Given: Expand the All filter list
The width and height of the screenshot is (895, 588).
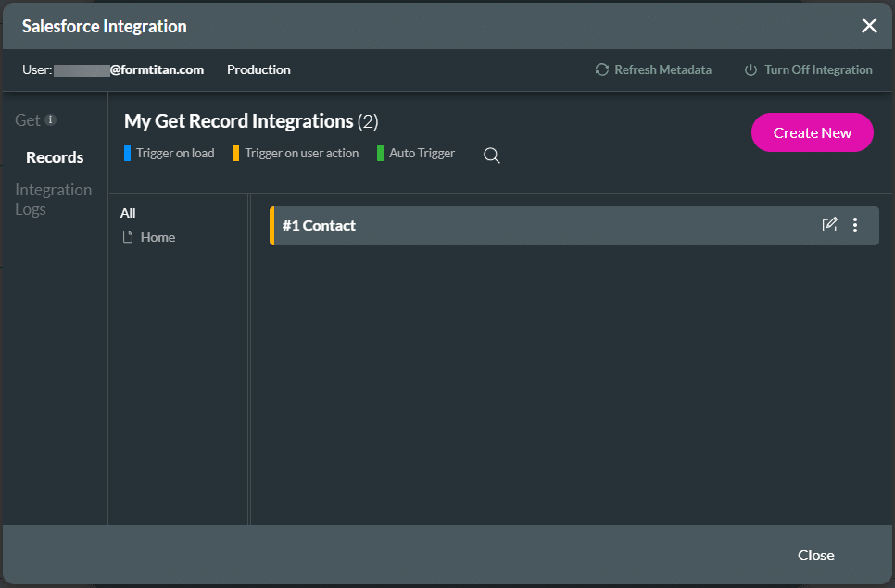Looking at the screenshot, I should click(x=128, y=212).
